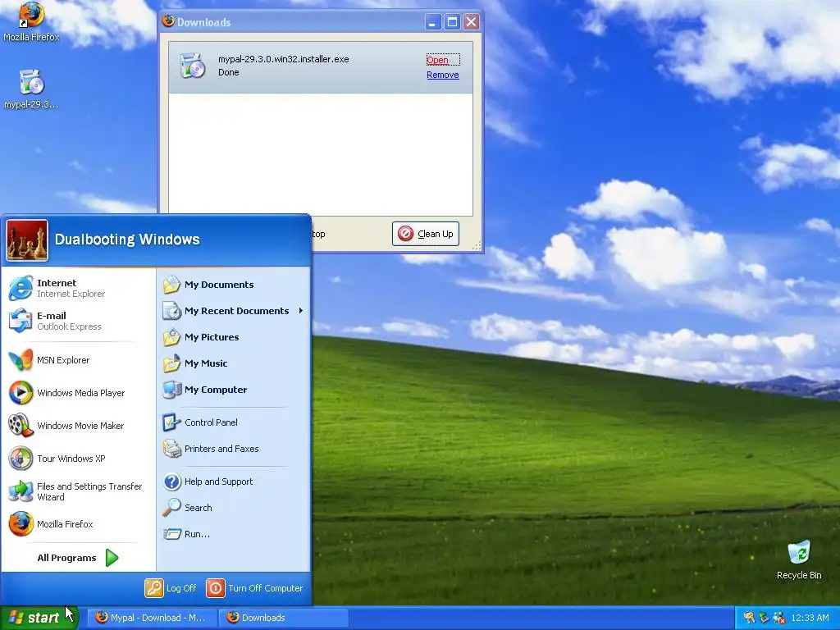Click Turn Off Computer button
The image size is (840, 630).
click(x=255, y=588)
